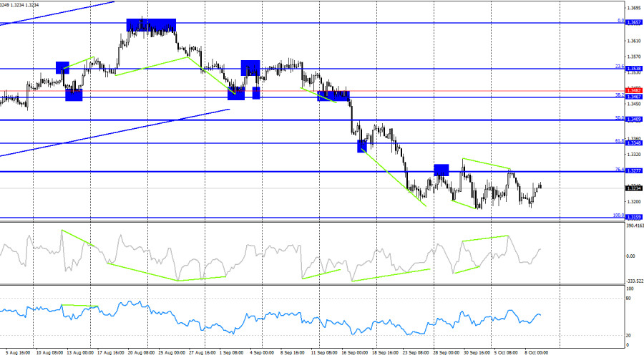Image resolution: width=644 pixels, height=358 pixels.
Task: Click the 10 Aug 08:00 time label
Action: [x=49, y=353]
